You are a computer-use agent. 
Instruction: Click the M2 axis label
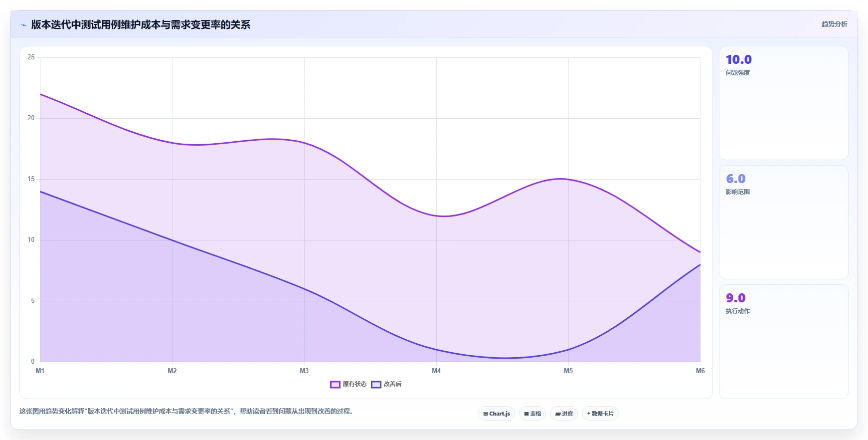172,371
